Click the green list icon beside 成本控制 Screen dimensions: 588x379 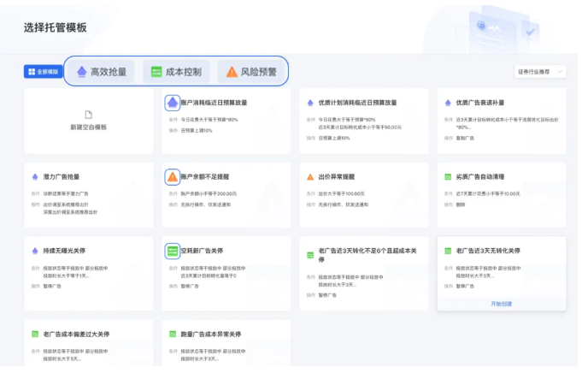[156, 72]
